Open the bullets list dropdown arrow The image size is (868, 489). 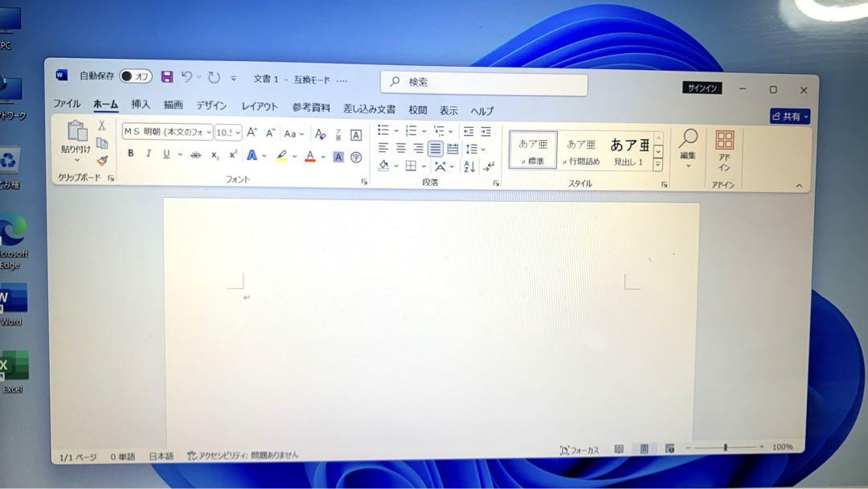tap(395, 131)
